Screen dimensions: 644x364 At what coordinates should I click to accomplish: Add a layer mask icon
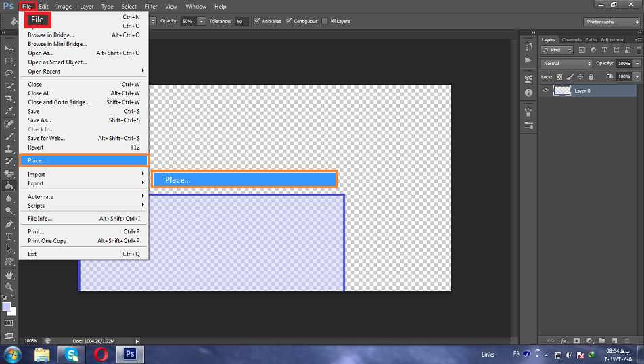coord(576,340)
